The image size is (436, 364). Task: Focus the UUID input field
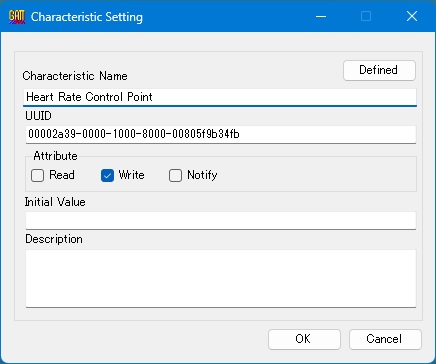point(221,135)
